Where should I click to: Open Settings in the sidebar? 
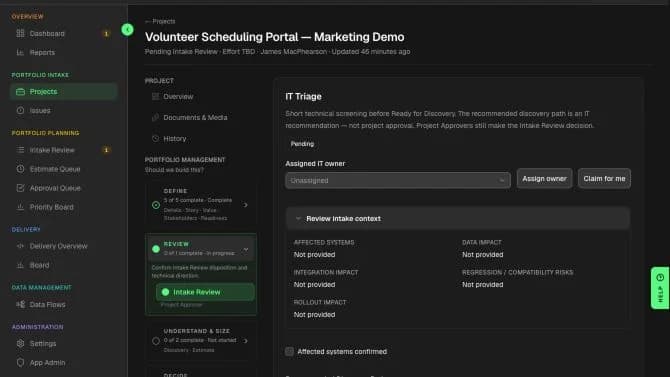pos(63,344)
